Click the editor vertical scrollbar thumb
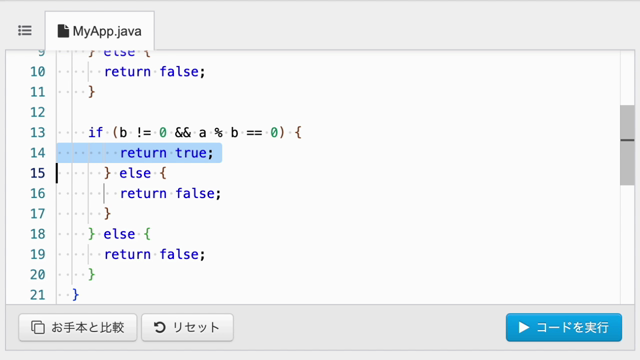640x360 pixels. 627,145
